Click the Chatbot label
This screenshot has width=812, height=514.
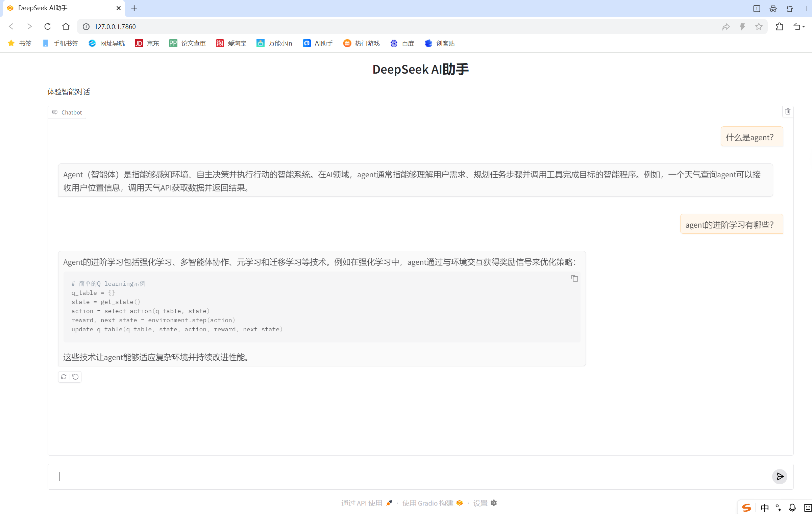67,112
